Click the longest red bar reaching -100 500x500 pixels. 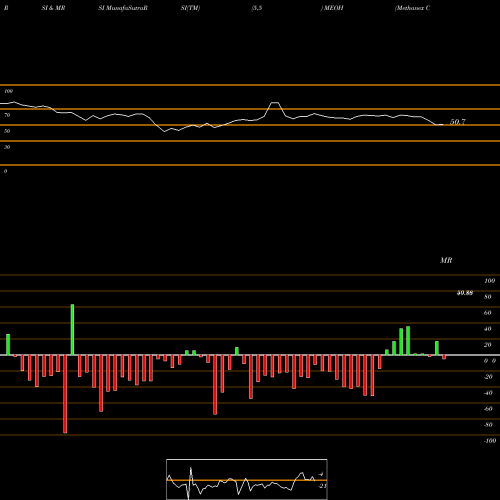pos(65,394)
